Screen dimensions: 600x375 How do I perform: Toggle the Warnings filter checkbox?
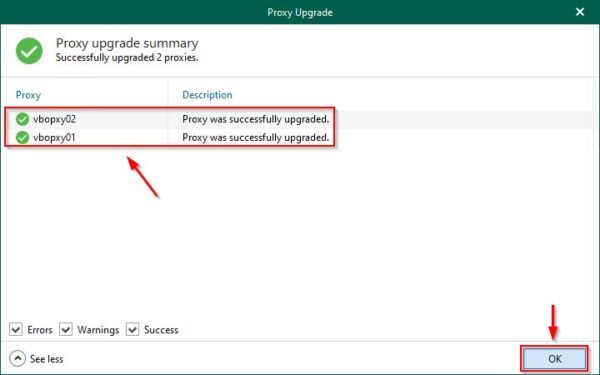coord(66,329)
